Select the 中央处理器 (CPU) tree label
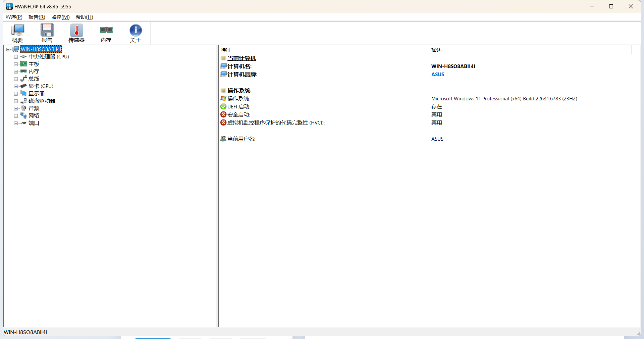Screen dimensions: 644x339 click(x=49, y=57)
